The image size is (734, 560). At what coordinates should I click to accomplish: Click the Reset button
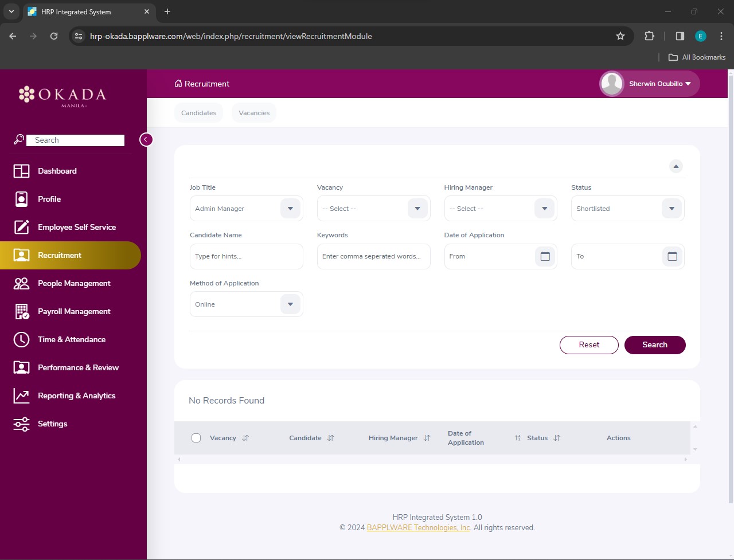[x=589, y=345]
